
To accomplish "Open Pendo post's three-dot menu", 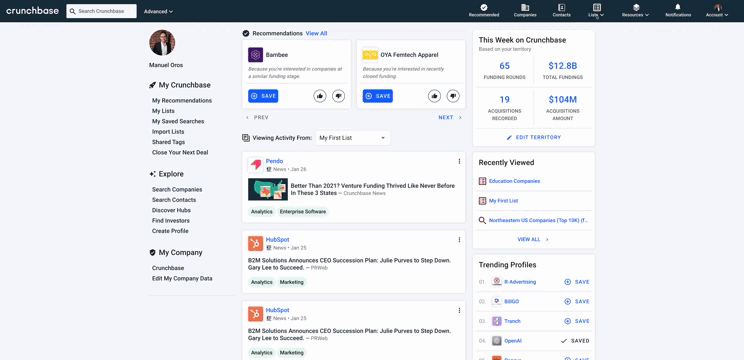I will [x=459, y=161].
